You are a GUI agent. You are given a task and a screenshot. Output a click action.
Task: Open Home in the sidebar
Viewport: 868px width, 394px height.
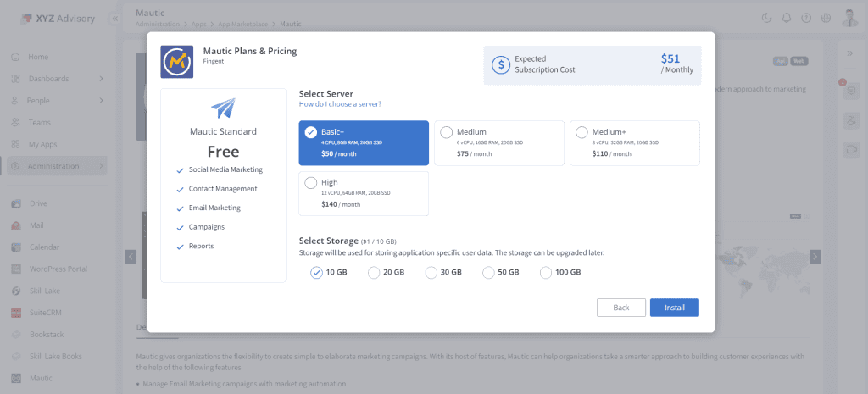(x=38, y=57)
